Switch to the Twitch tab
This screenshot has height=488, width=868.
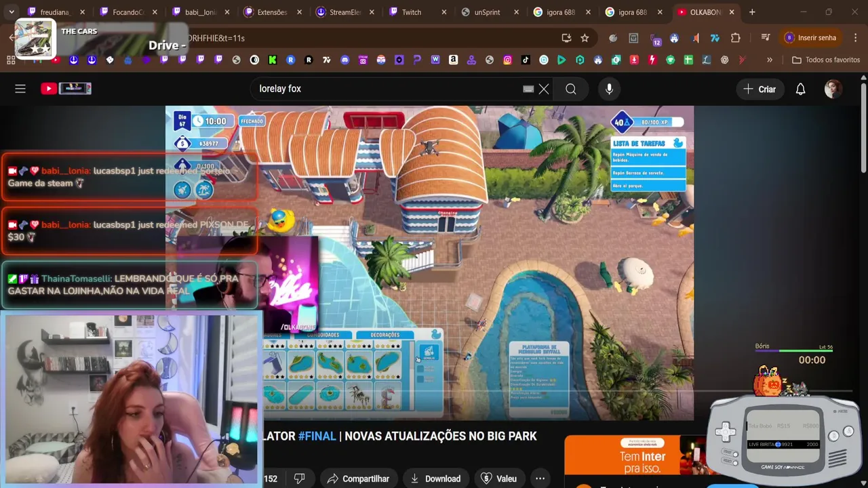coord(417,12)
